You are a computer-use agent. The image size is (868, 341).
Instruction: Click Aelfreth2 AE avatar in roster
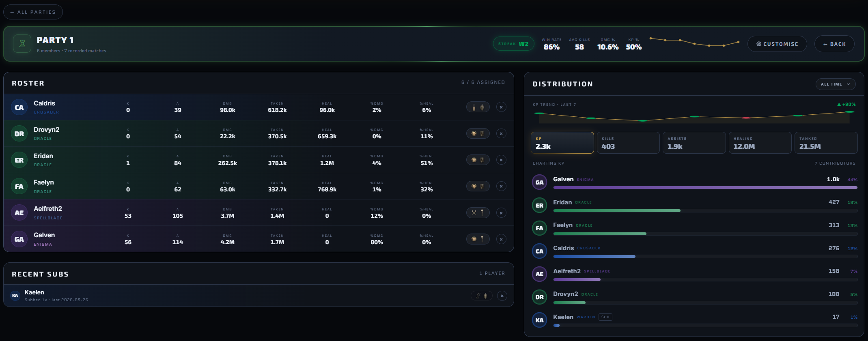tap(19, 213)
